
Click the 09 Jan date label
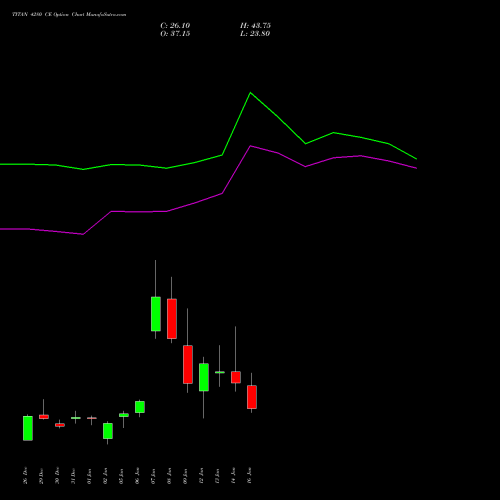coord(186,476)
